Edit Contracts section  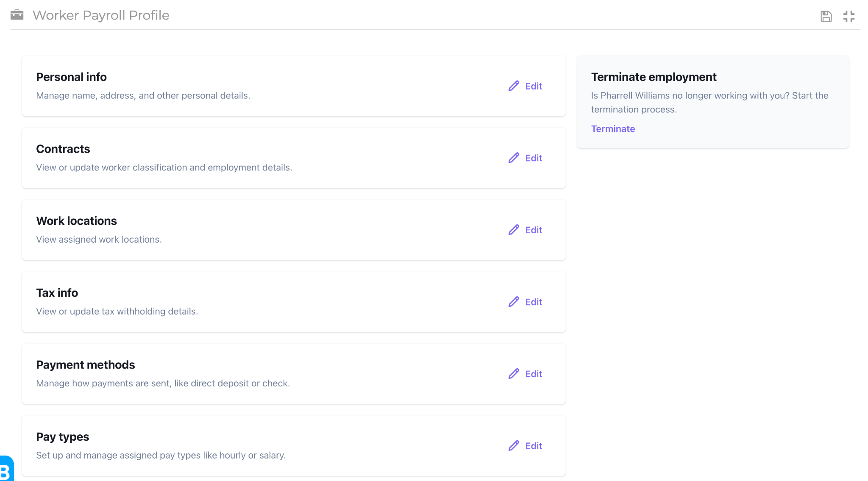coord(533,158)
